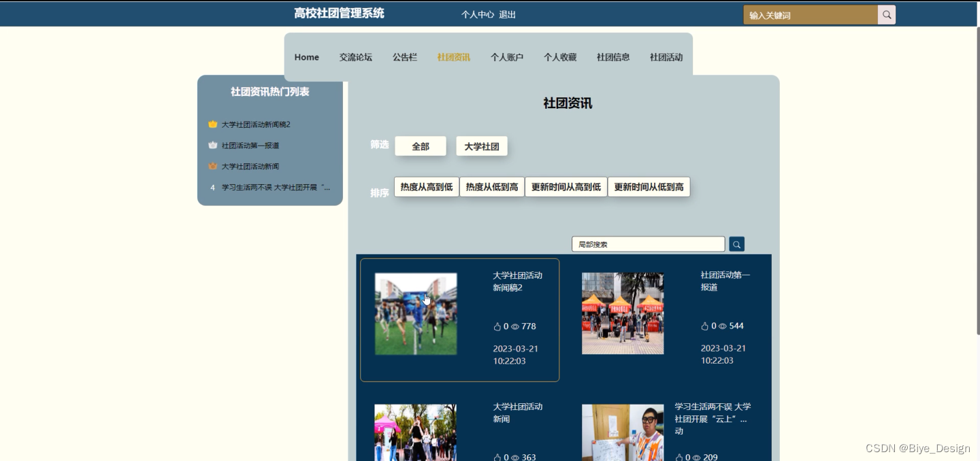Click the 高校社团管理系统 site title
This screenshot has height=461, width=980.
339,13
